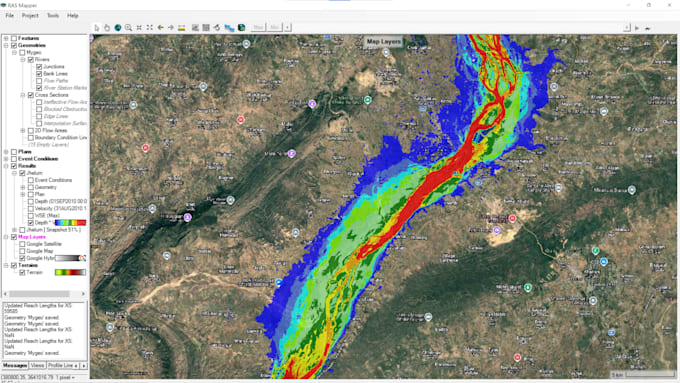Toggle the Bank Lines checkbox
The height and width of the screenshot is (383, 680).
pos(39,74)
